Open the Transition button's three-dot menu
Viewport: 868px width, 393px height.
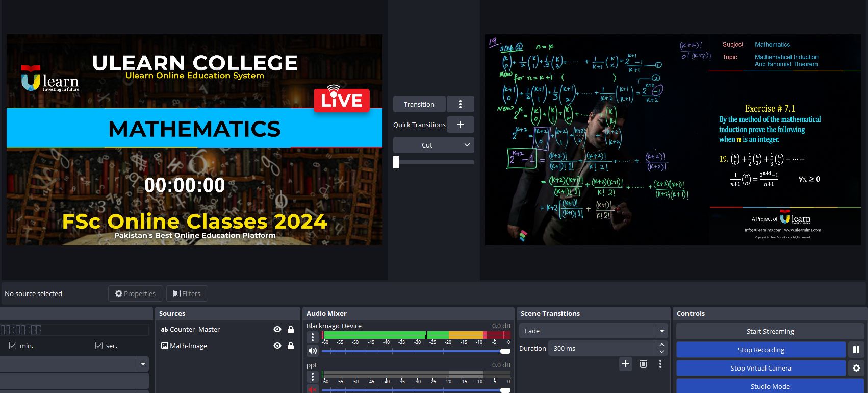click(461, 104)
